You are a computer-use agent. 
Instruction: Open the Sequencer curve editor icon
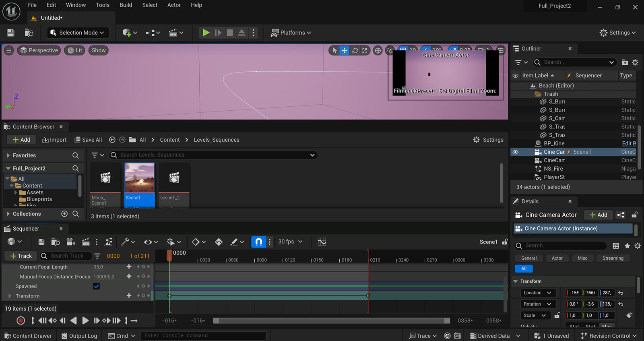[x=322, y=242]
